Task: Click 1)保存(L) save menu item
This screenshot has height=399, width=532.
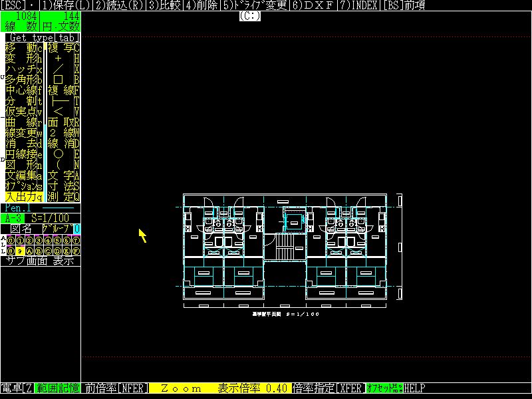Action: click(x=65, y=5)
